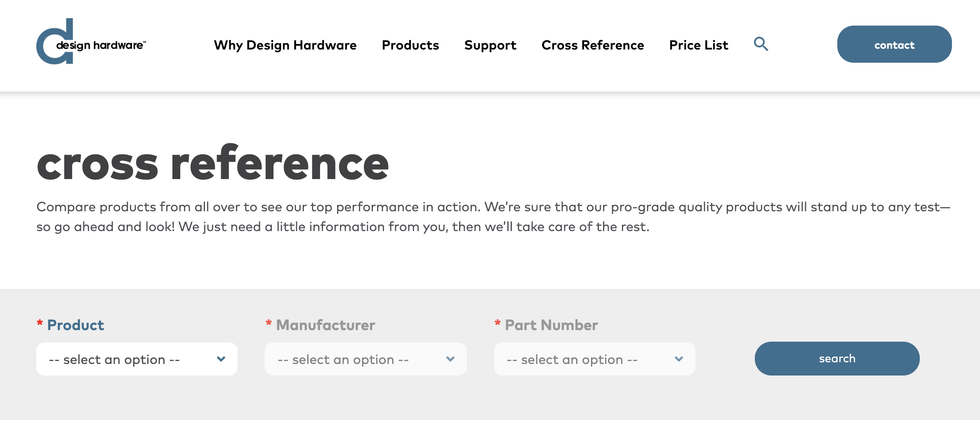Click the Product required asterisk
Screen dimensions: 980x444
(40, 323)
